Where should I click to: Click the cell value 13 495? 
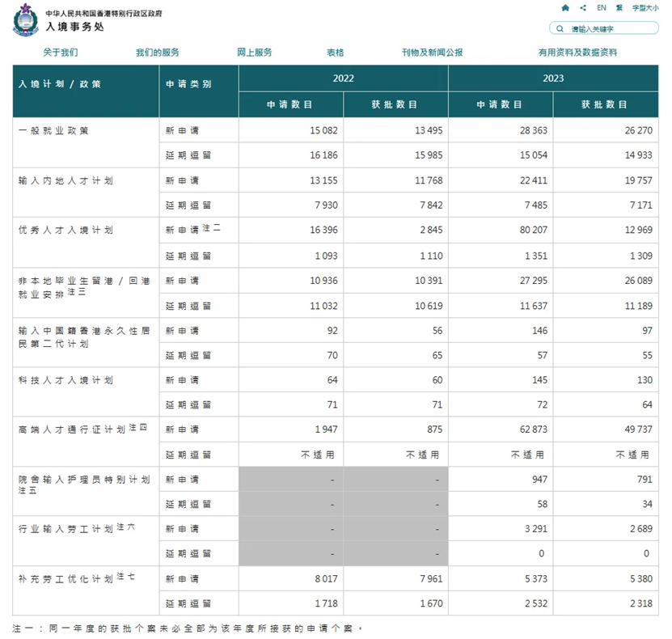[429, 130]
